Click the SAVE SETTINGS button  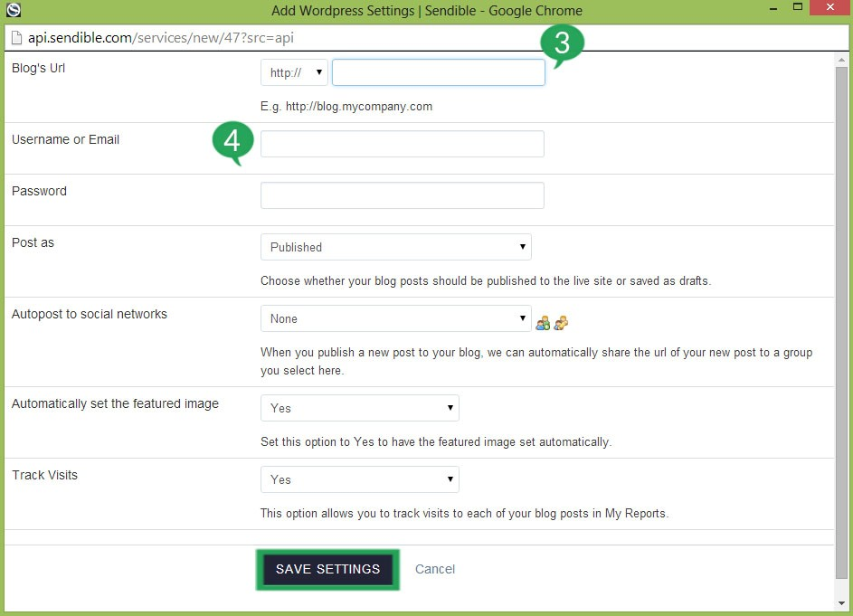pyautogui.click(x=328, y=569)
